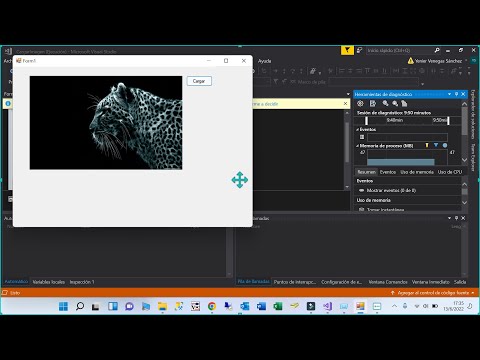Screen dimensions: 480x360
Task: Open the Team Explorer side tab
Action: tap(473, 158)
